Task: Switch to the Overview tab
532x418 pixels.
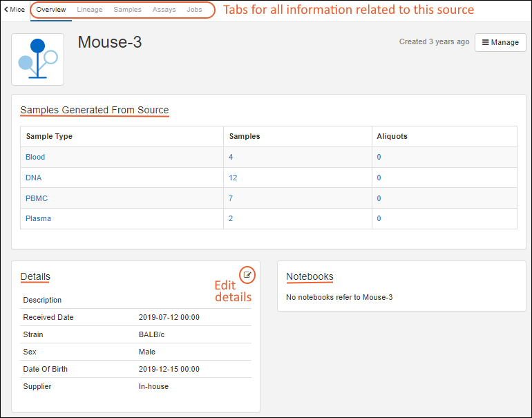Action: (51, 10)
